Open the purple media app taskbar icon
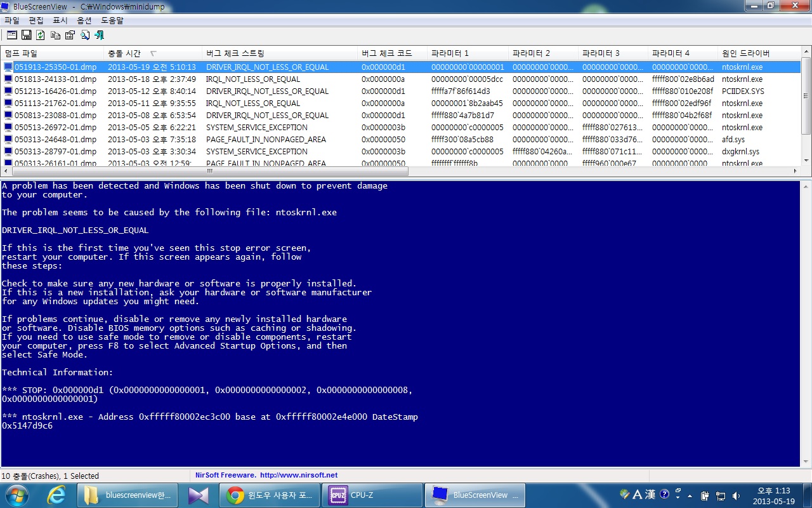The height and width of the screenshot is (508, 812). pyautogui.click(x=199, y=495)
